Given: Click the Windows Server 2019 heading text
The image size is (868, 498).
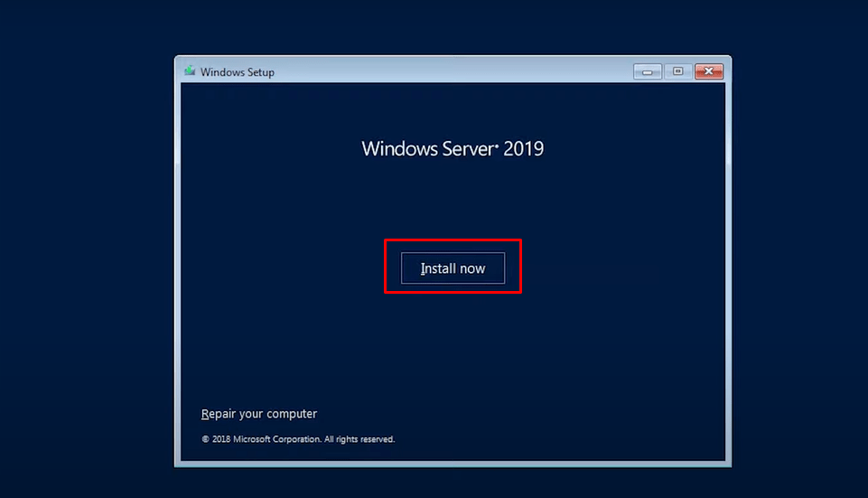Looking at the screenshot, I should (453, 148).
